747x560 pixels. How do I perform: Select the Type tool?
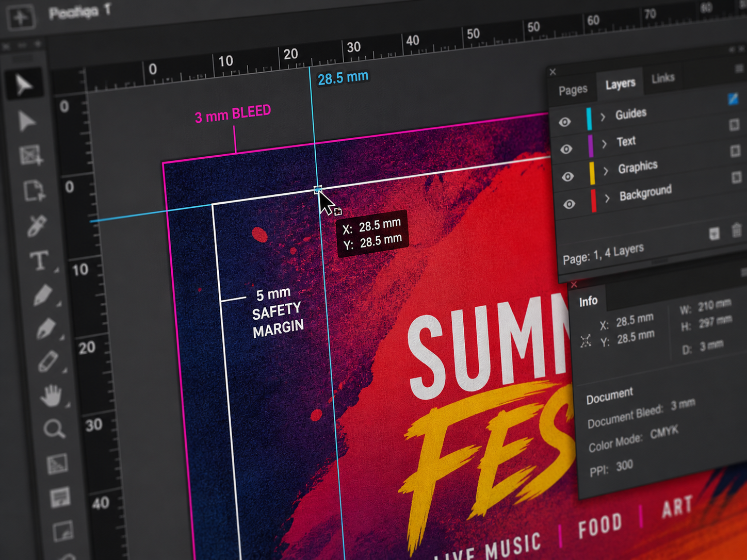click(40, 260)
